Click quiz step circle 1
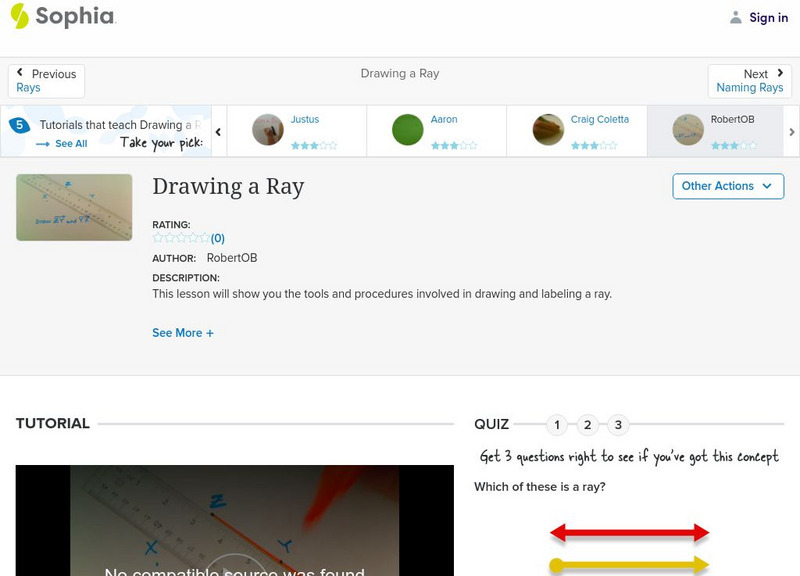 [556, 424]
